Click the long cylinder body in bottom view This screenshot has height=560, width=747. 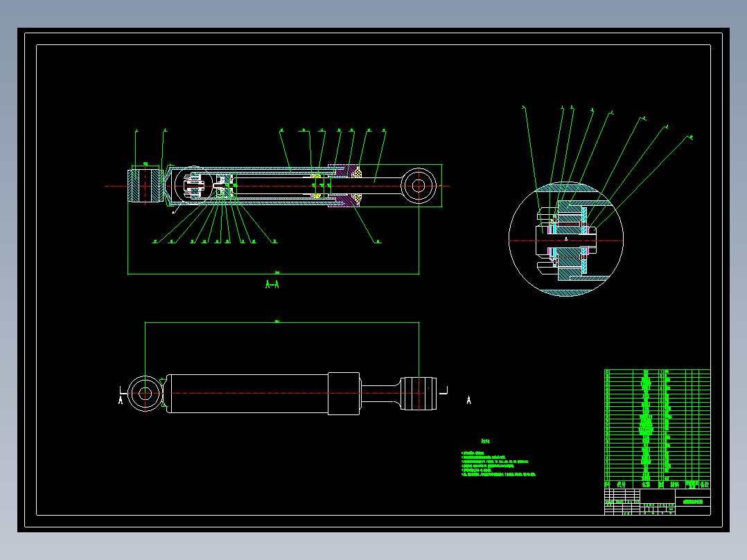[x=248, y=393]
